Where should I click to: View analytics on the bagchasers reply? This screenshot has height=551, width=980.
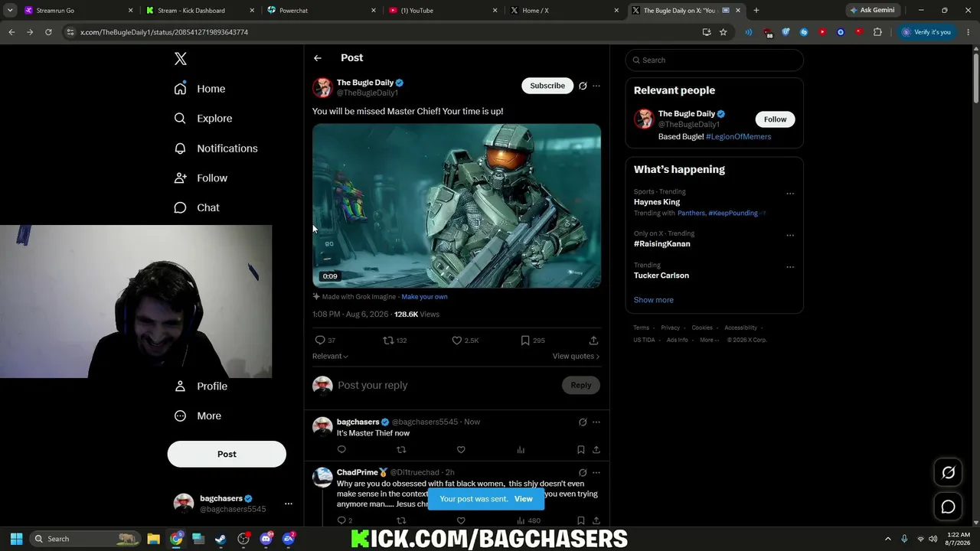pyautogui.click(x=521, y=450)
